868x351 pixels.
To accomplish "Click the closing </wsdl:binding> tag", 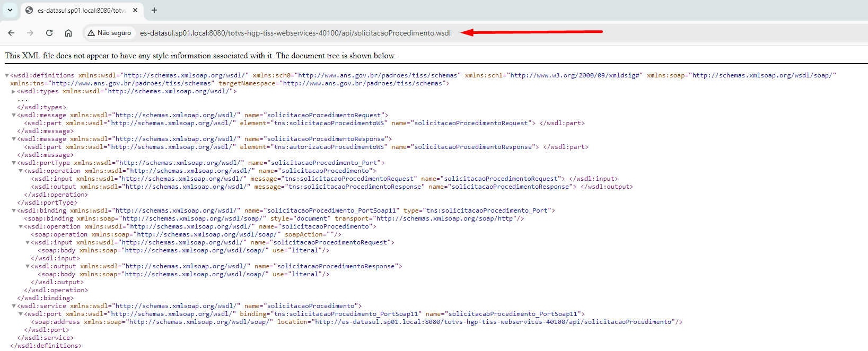I will pos(45,298).
